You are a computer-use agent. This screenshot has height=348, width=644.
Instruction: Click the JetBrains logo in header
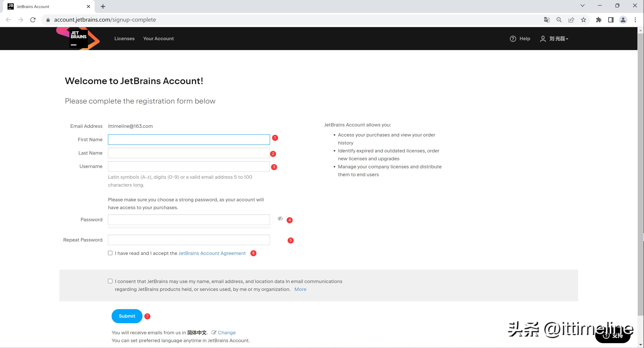click(78, 39)
